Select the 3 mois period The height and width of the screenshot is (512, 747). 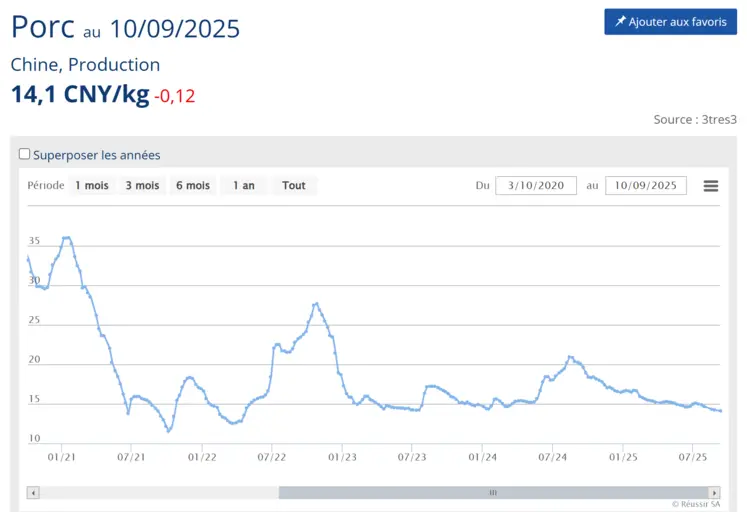142,185
